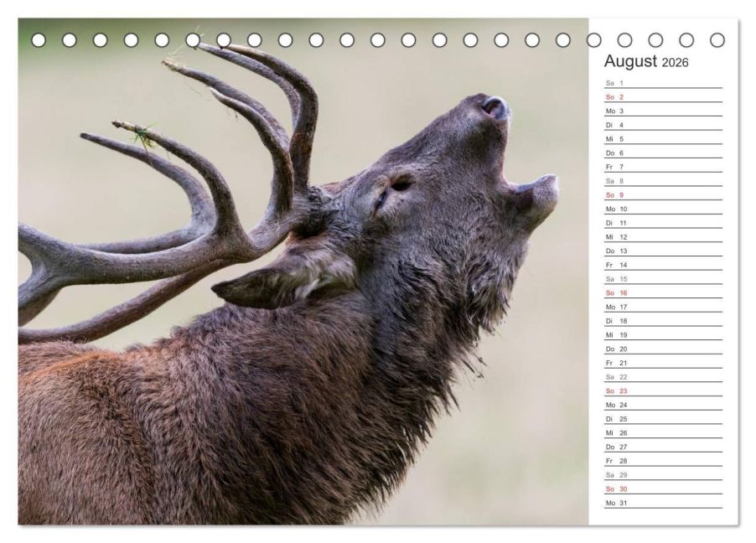Viewport: 756px width, 543px height.
Task: Select the Sa 1 date row
Action: tap(662, 83)
